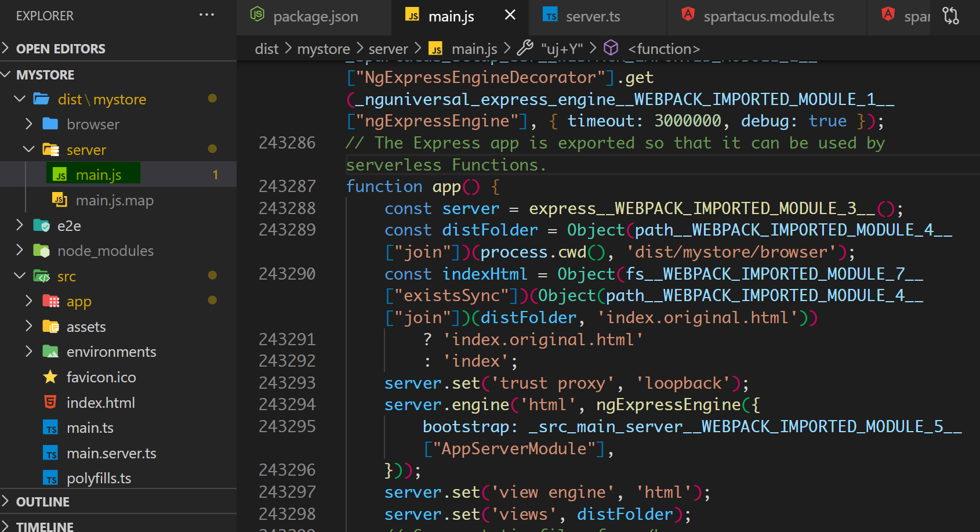Open polyfills.ts in Explorer tree
Viewport: 980px width, 532px height.
[118, 478]
